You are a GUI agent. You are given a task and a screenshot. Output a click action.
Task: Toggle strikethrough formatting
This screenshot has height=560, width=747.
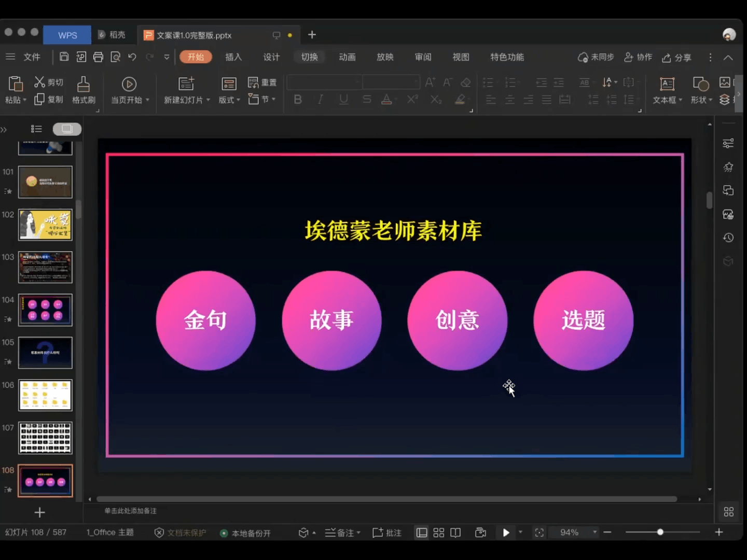point(367,99)
